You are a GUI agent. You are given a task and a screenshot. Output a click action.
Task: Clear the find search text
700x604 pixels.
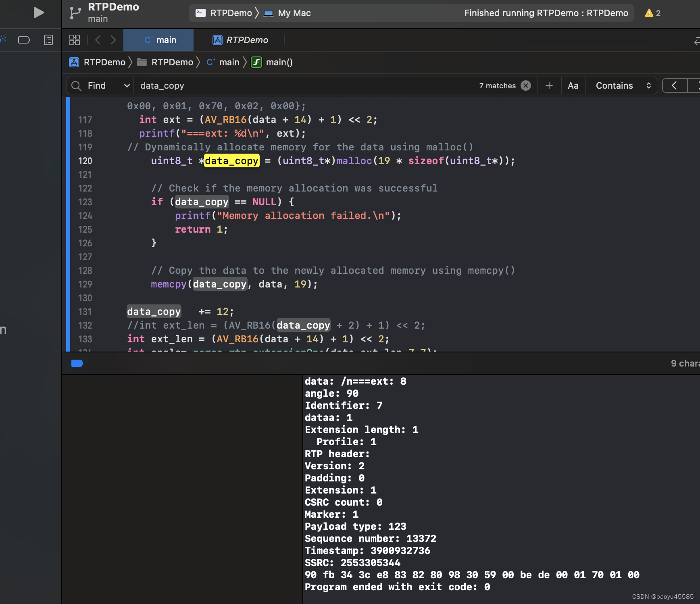coord(526,85)
